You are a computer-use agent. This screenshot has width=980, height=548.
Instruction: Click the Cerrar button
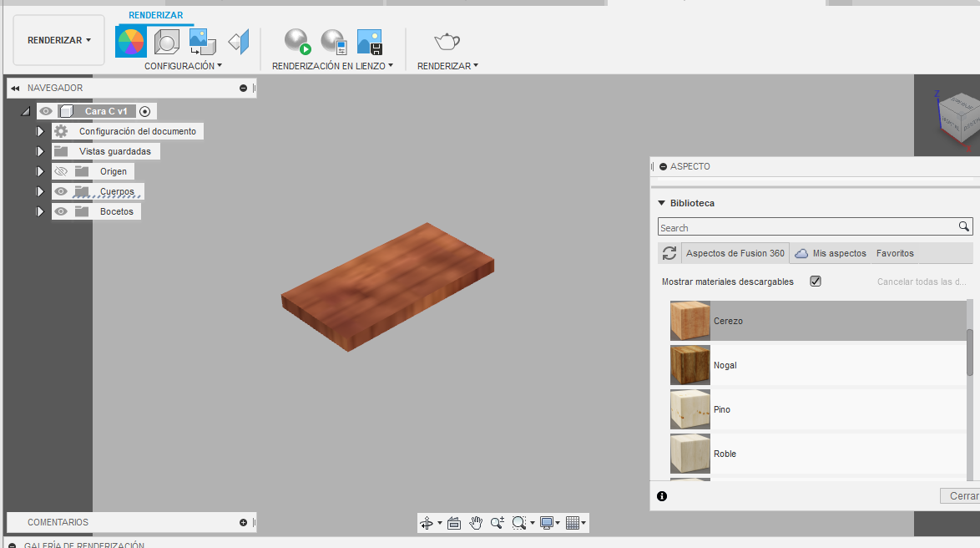tap(961, 496)
